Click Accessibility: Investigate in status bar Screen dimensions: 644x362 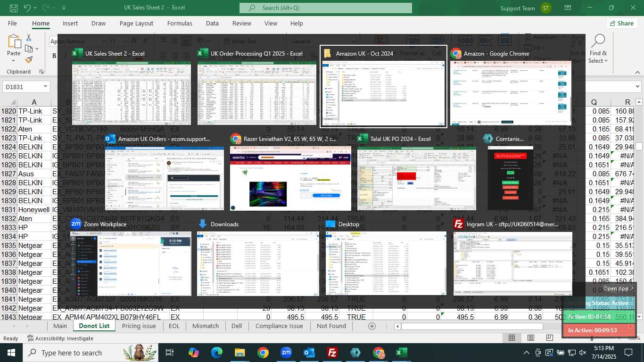click(60, 338)
